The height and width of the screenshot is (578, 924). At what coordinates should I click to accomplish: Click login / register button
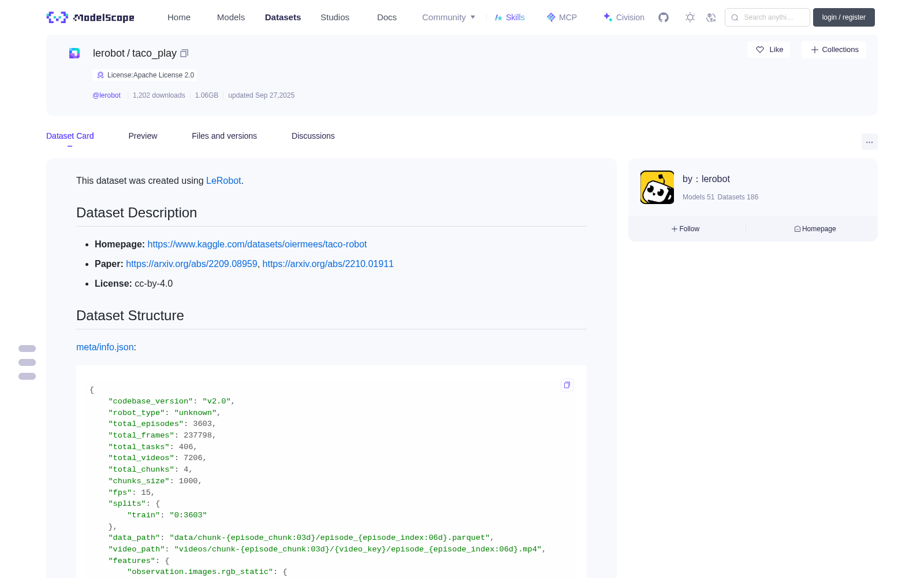844,17
